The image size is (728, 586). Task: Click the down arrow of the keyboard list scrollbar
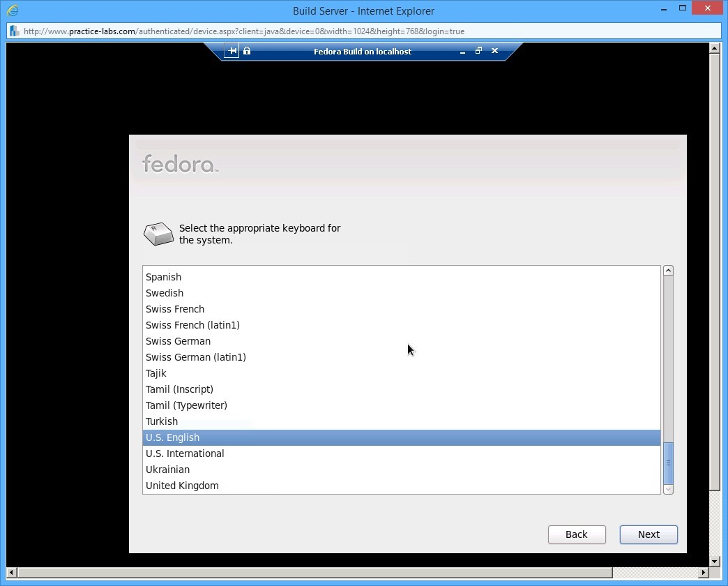(x=668, y=489)
